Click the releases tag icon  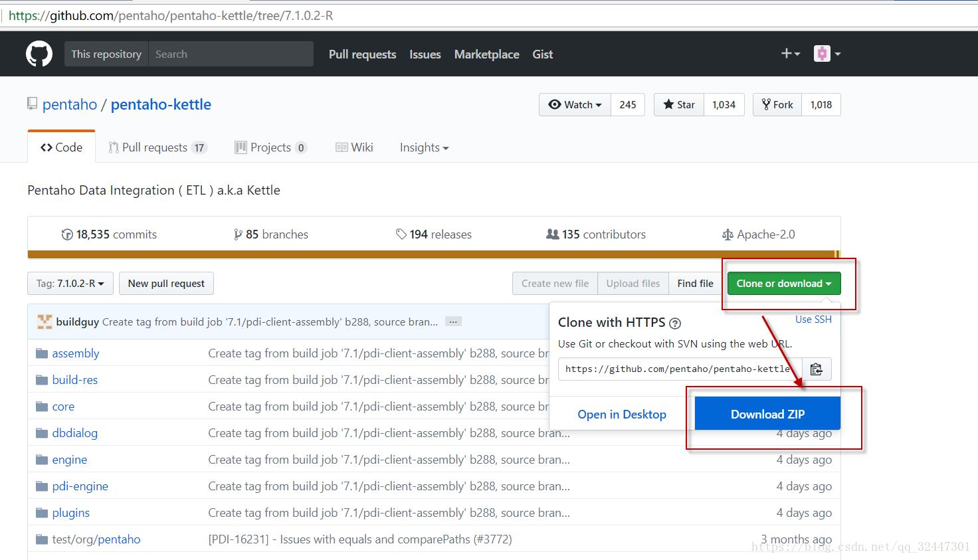click(x=401, y=234)
